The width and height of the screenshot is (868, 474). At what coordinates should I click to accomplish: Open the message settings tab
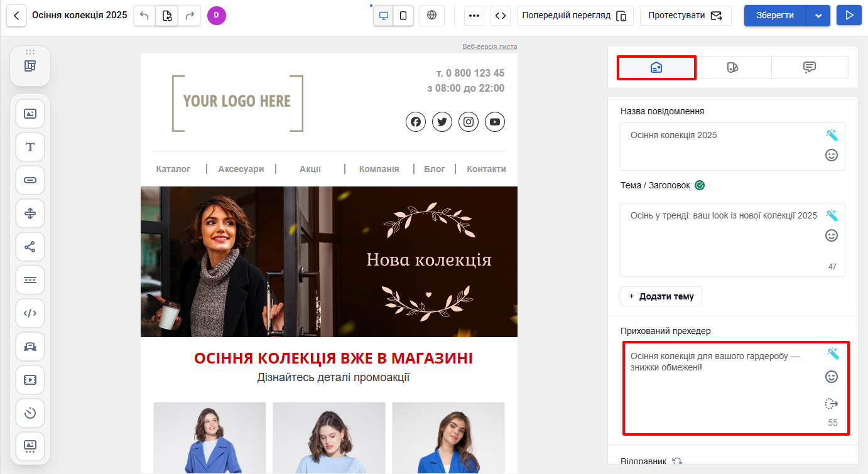[x=656, y=68]
